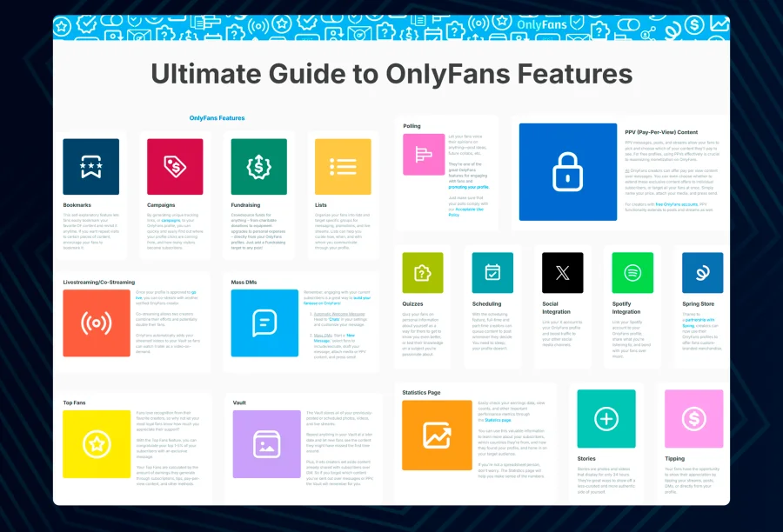Click the yellow Lists icon
The image size is (783, 532).
(343, 167)
